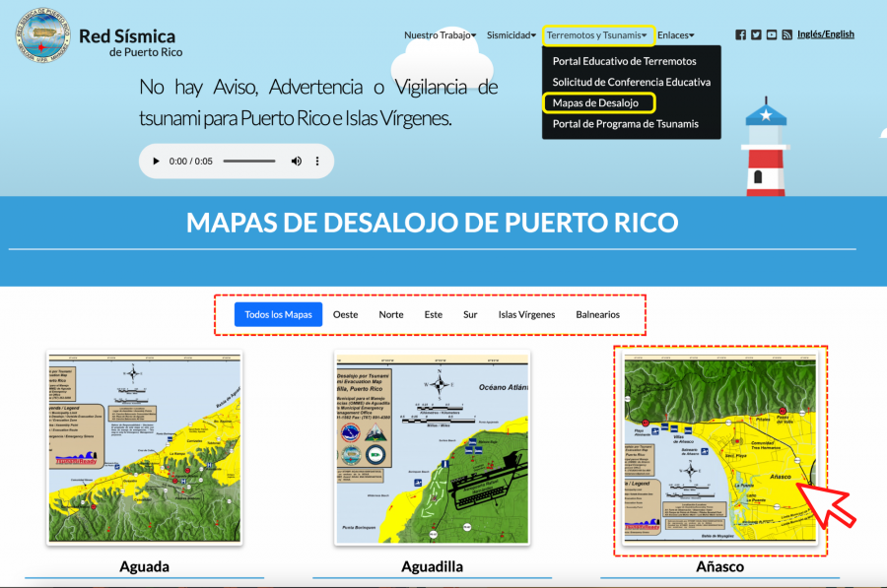Select the Todos los Mapas button
This screenshot has height=588, width=887.
click(278, 314)
